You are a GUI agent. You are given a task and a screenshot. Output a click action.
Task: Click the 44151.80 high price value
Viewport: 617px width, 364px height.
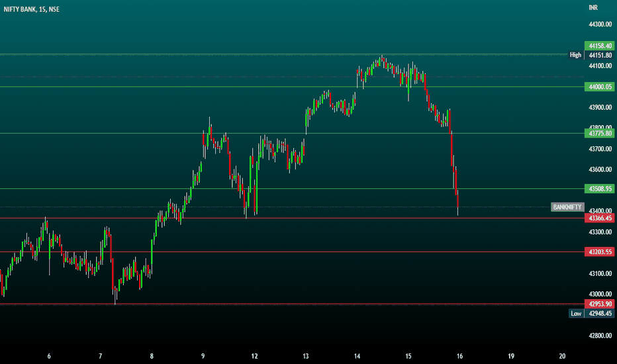(x=600, y=55)
